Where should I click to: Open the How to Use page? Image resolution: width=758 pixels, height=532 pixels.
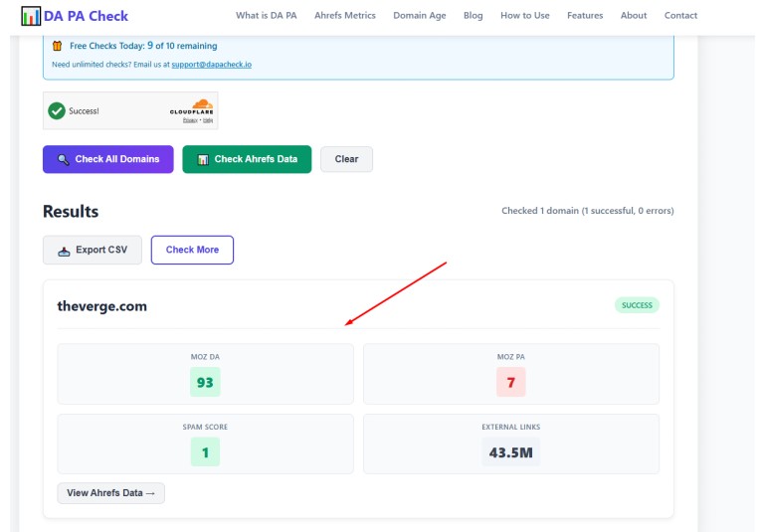tap(524, 16)
